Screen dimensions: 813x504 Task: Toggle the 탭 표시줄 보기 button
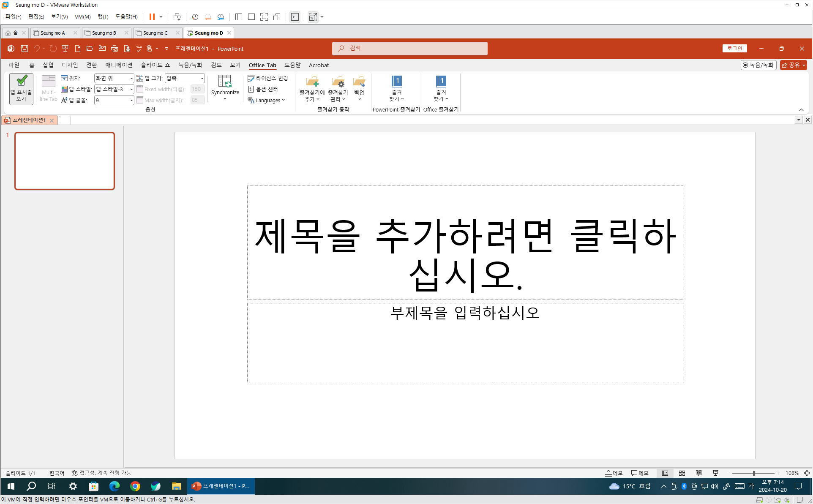pos(21,89)
